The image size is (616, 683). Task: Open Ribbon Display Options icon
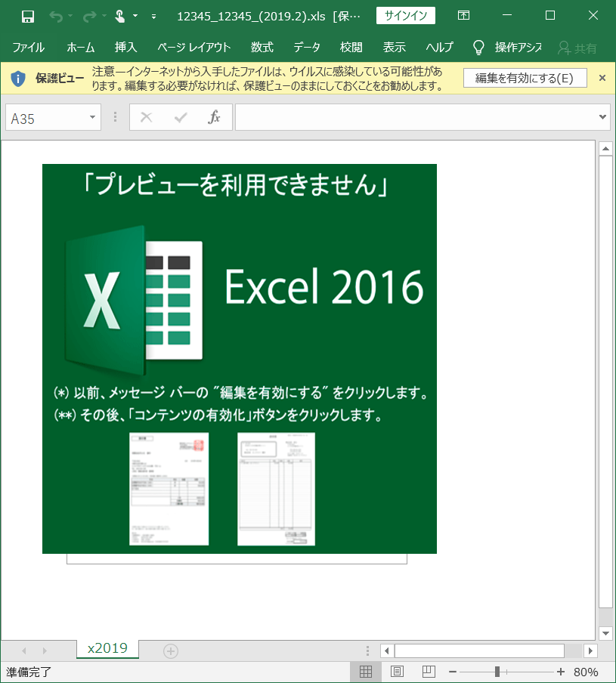[463, 16]
